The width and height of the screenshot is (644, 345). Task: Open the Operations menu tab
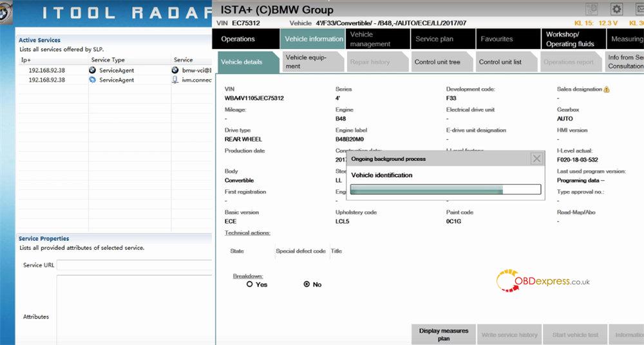click(x=245, y=39)
